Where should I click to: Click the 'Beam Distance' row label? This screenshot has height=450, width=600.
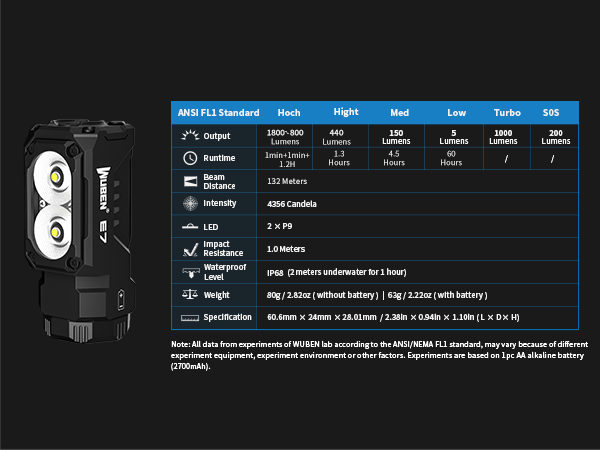pos(219,181)
